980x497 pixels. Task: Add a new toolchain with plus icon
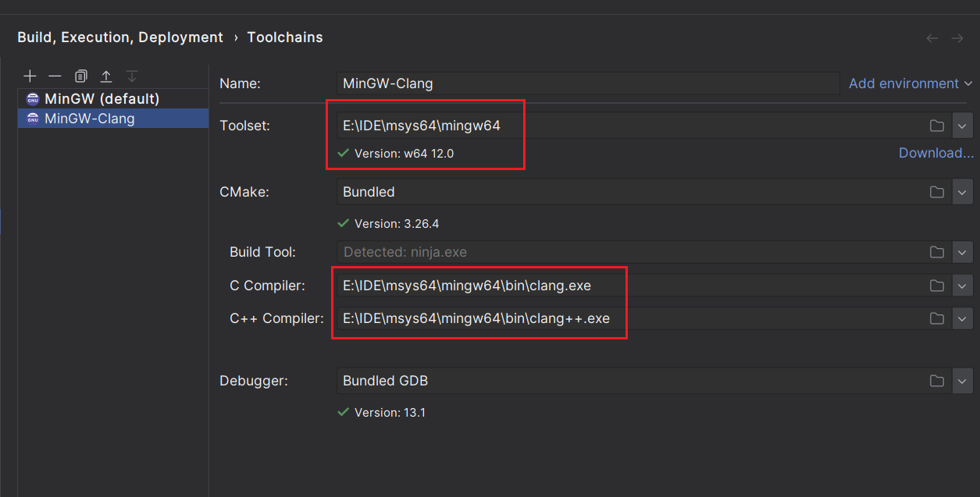30,76
